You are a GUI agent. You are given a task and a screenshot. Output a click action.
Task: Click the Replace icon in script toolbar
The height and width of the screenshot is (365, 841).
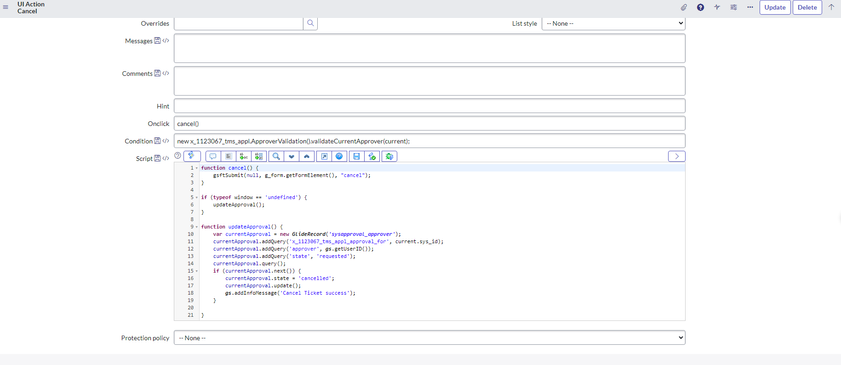[x=244, y=157]
